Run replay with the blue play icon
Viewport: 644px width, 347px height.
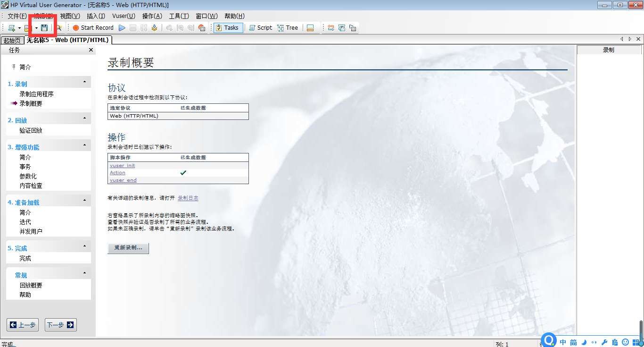(x=122, y=28)
